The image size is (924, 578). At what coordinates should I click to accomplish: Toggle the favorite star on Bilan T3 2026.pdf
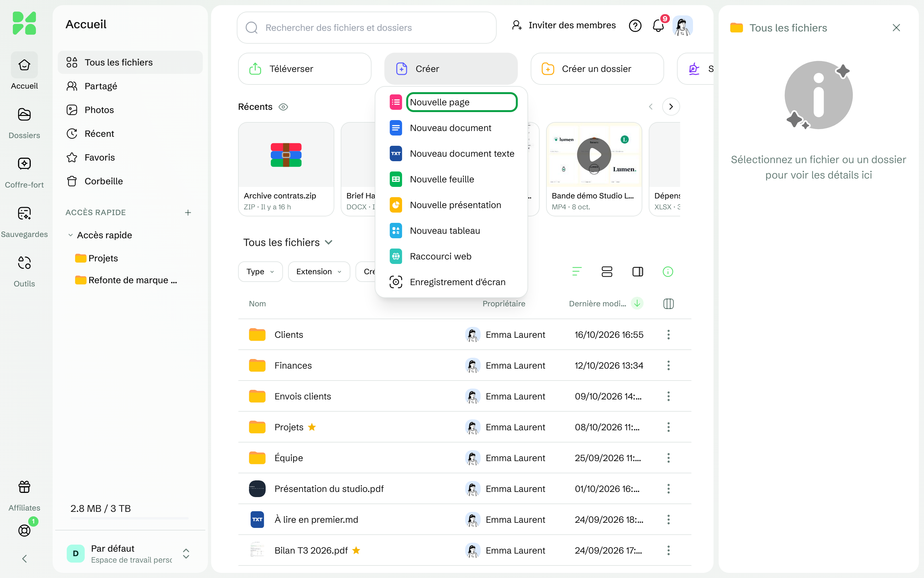[356, 550]
